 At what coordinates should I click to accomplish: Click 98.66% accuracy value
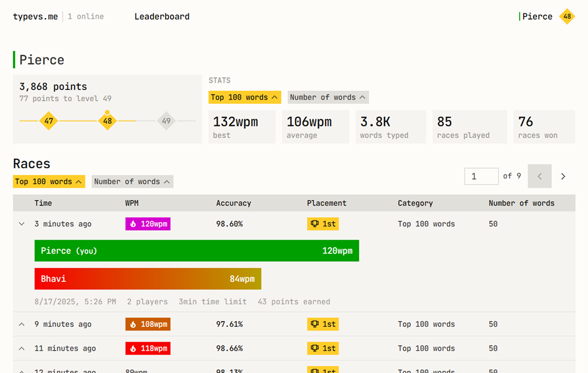tap(229, 348)
